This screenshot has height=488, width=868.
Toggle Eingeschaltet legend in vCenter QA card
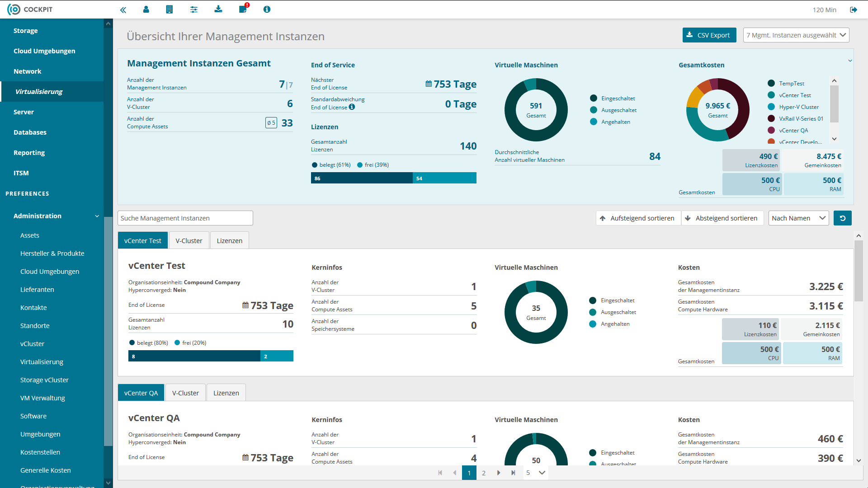tap(612, 453)
